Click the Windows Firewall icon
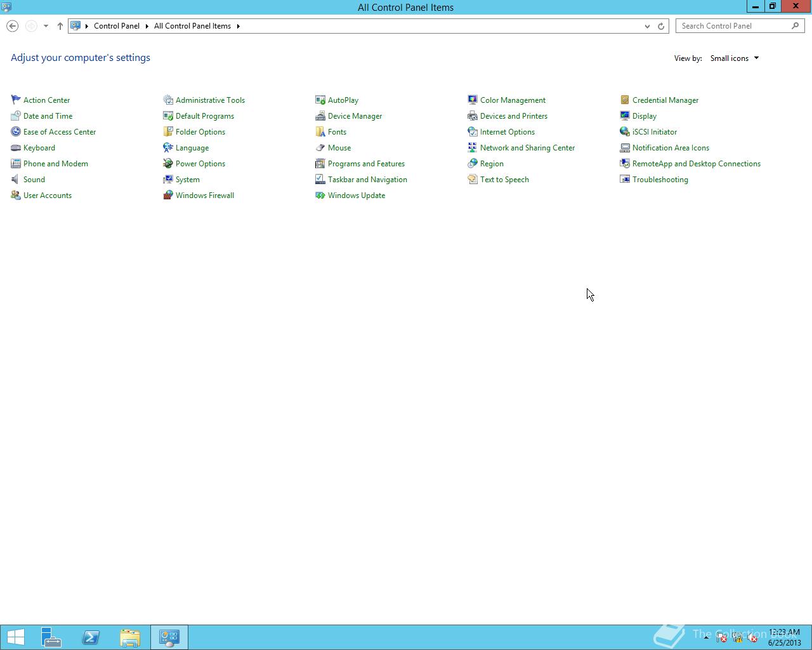Screen dimensions: 812x650 point(168,195)
